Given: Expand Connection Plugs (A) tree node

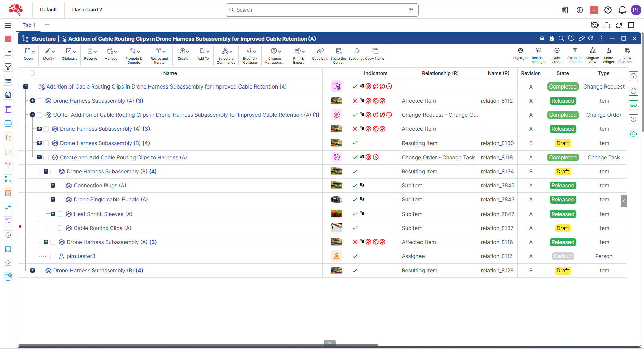Looking at the screenshot, I should [53, 185].
